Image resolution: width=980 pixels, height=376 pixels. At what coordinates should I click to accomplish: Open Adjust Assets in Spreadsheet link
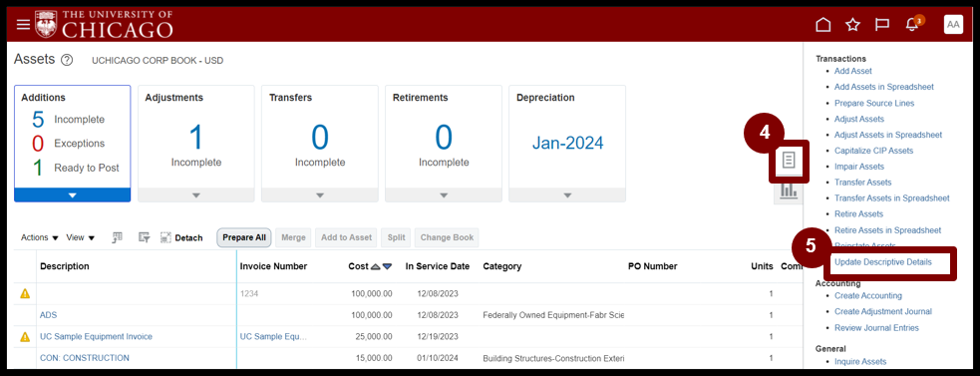[888, 135]
